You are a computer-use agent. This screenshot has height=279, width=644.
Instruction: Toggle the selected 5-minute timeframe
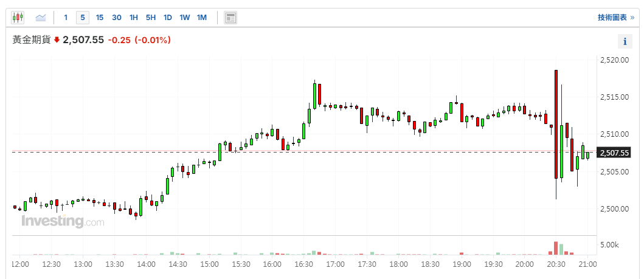(82, 18)
